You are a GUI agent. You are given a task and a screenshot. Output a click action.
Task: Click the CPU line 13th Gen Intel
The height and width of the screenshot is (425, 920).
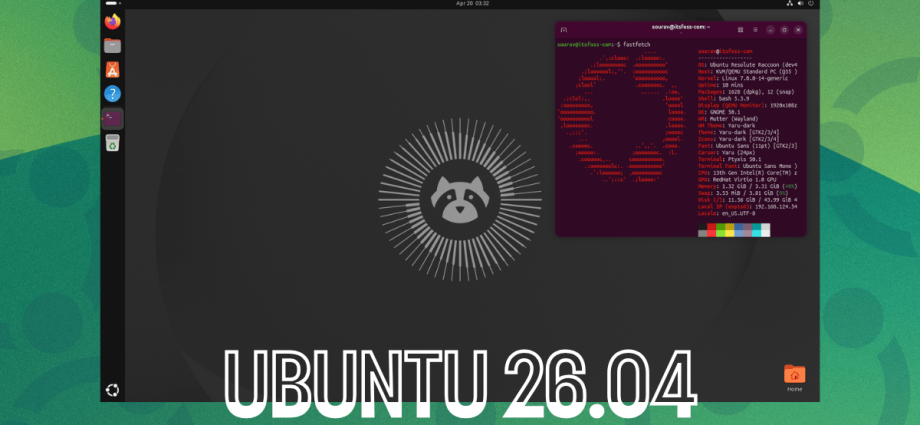[x=748, y=173]
